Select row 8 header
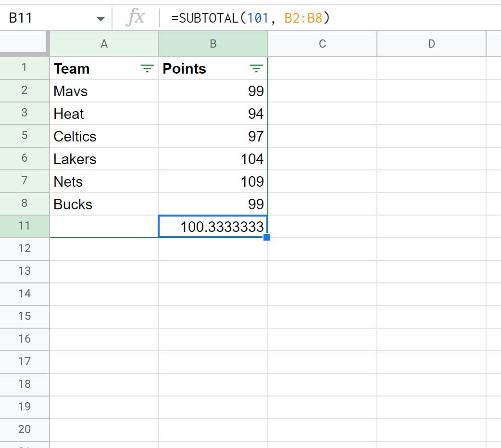Viewport: 501px width, 448px height. 25,204
